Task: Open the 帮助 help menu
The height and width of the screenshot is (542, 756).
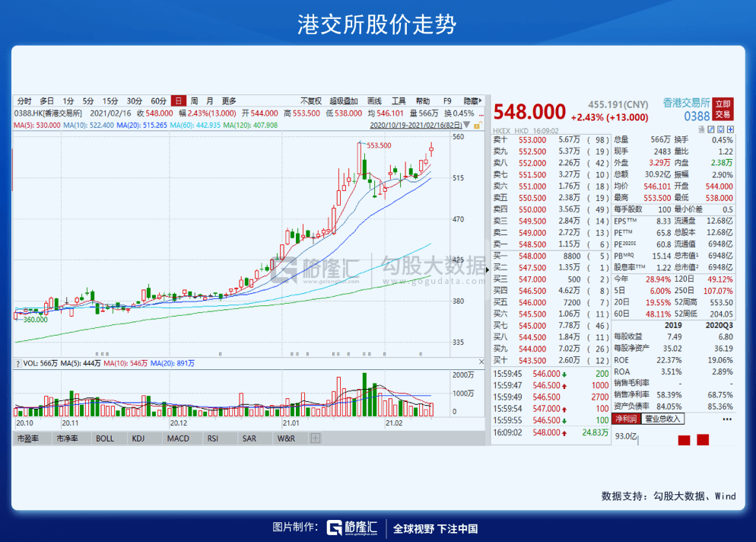Action: click(x=423, y=101)
